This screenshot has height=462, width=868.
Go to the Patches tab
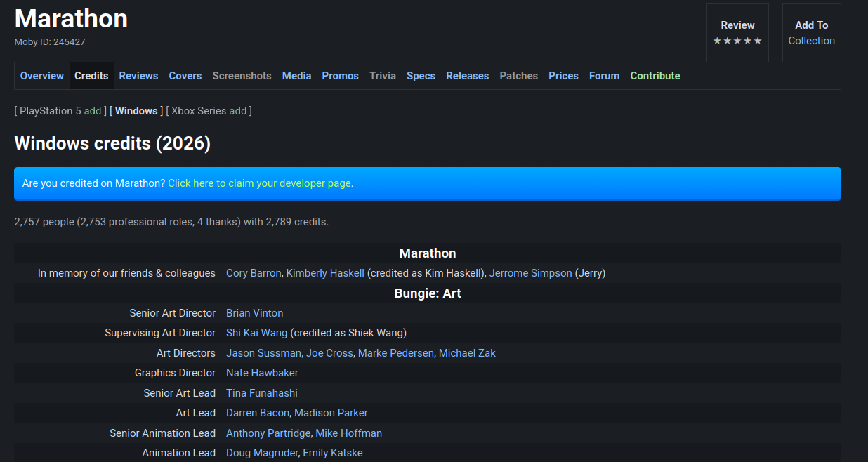[519, 76]
